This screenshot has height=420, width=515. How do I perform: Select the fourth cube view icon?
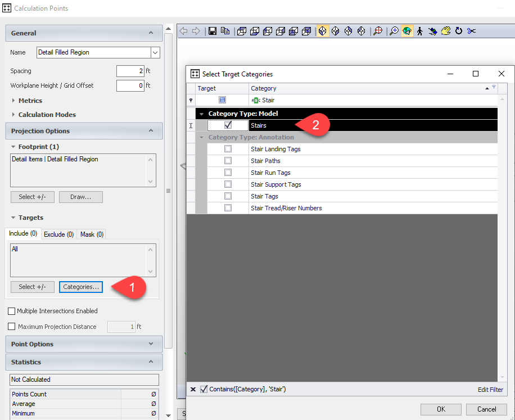281,31
